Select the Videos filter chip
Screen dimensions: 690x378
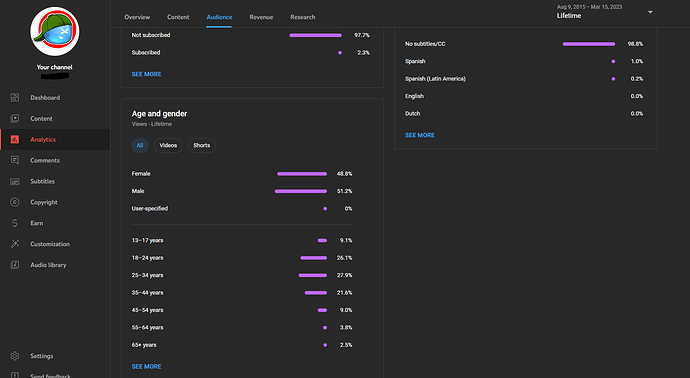click(168, 146)
